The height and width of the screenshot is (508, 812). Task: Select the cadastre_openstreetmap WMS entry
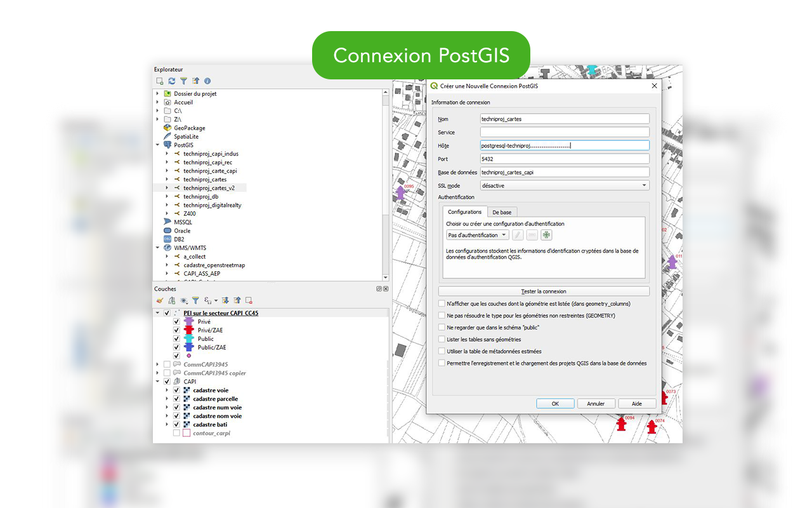click(214, 265)
